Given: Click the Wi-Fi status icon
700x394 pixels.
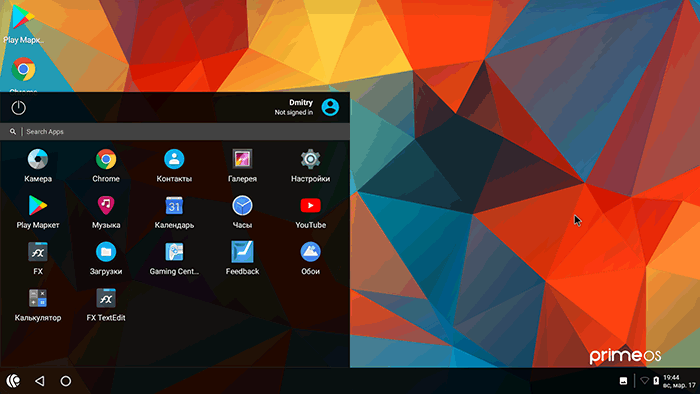Looking at the screenshot, I should 644,381.
